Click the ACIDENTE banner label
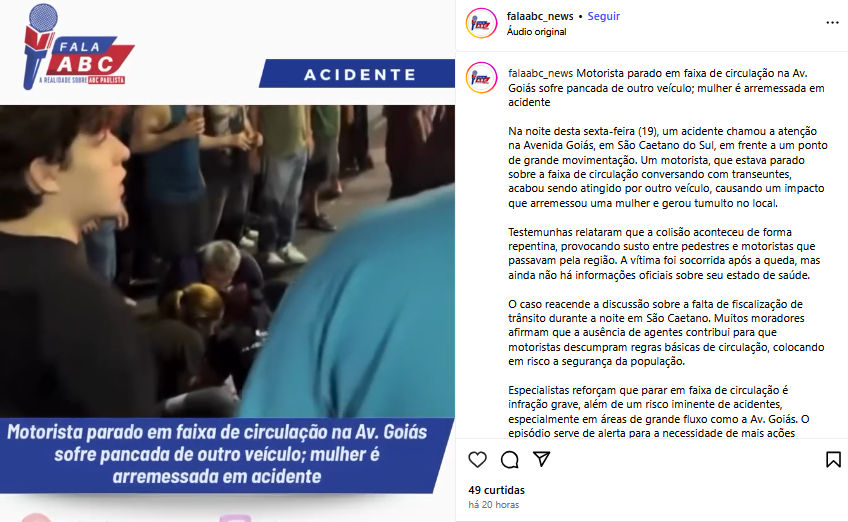 click(359, 74)
